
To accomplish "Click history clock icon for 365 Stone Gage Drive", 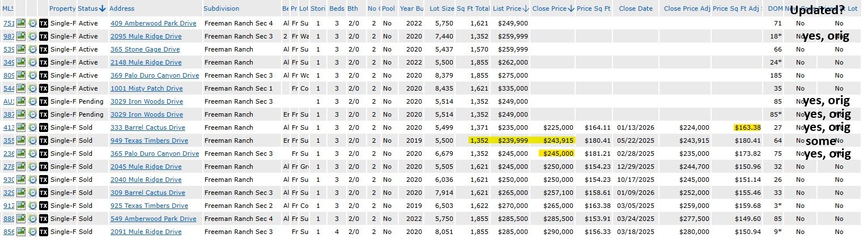I will pos(32,49).
